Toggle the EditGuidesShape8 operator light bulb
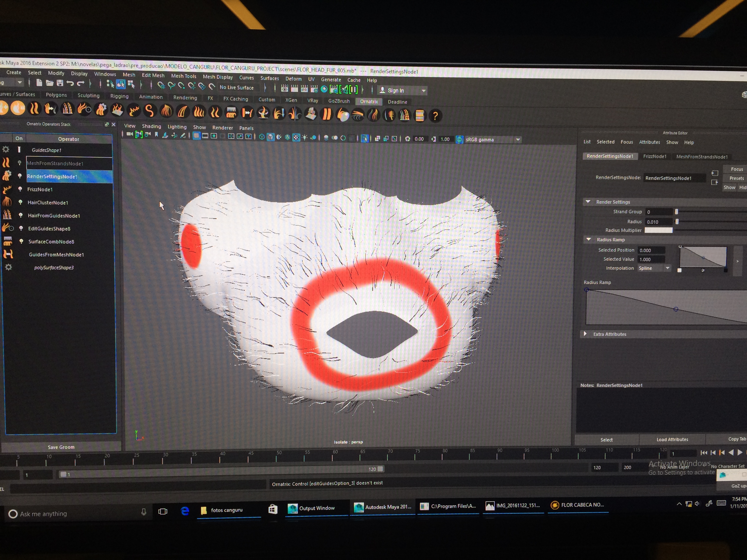Screen dimensions: 747x560 [21, 228]
